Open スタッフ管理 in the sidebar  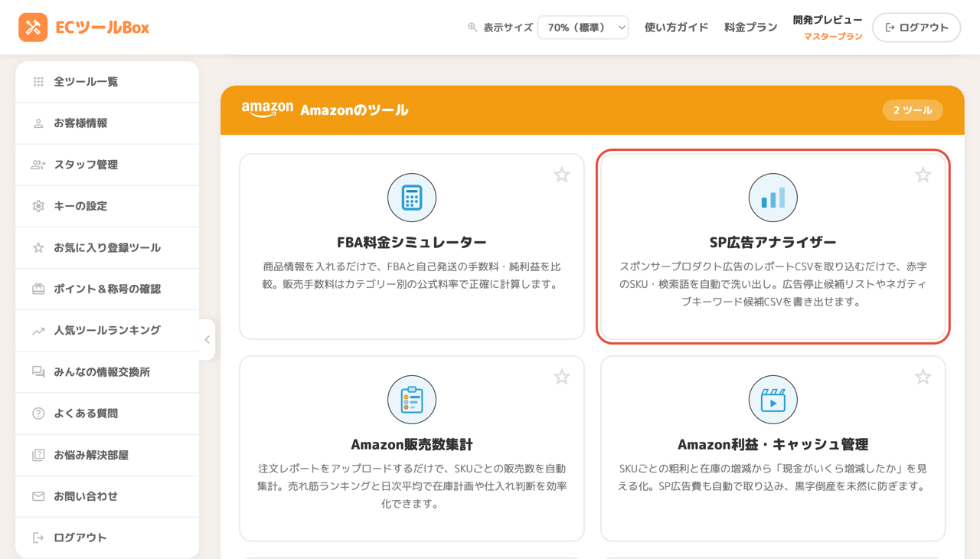(x=107, y=165)
